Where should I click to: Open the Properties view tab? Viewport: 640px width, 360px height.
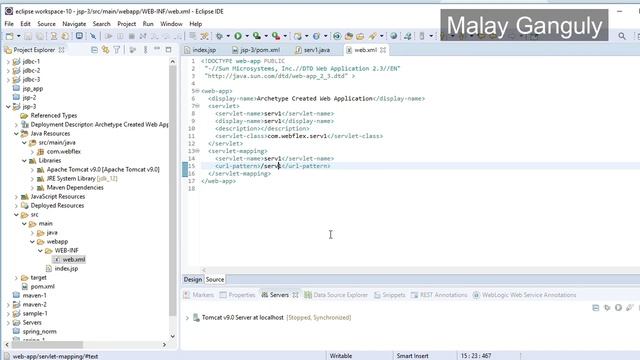click(238, 295)
